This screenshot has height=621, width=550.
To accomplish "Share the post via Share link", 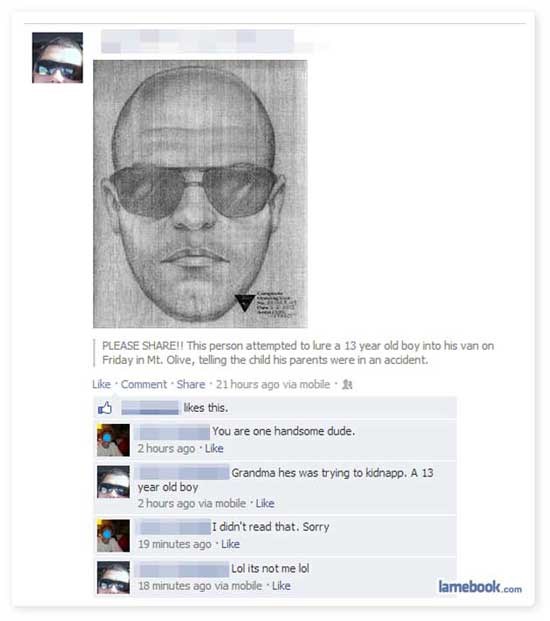I will 191,384.
